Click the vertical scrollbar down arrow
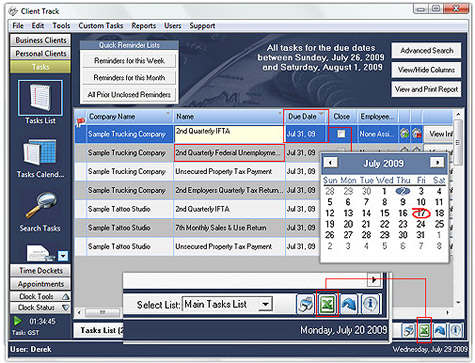 pyautogui.click(x=458, y=302)
